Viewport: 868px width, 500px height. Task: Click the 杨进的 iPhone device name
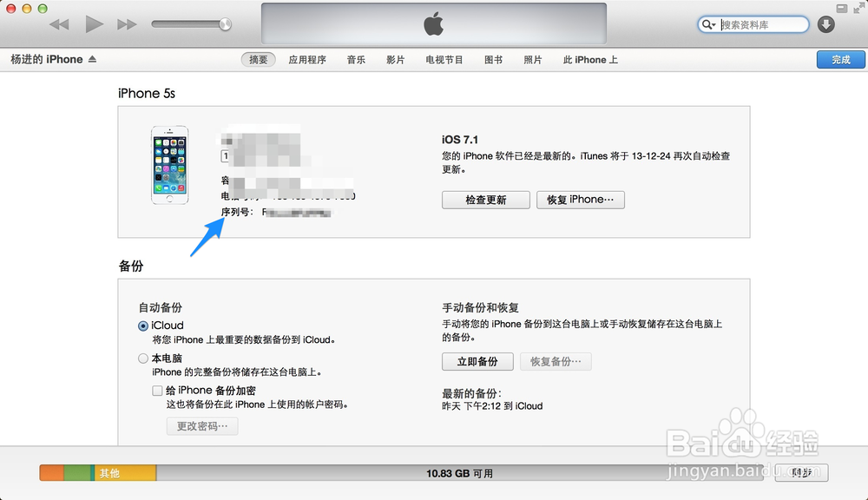(x=47, y=59)
